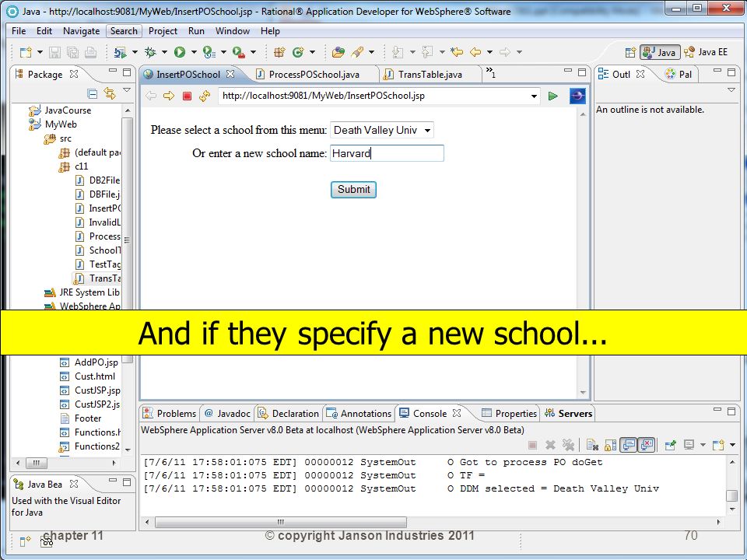
Task: Click the green Go to URL arrow
Action: coord(553,96)
